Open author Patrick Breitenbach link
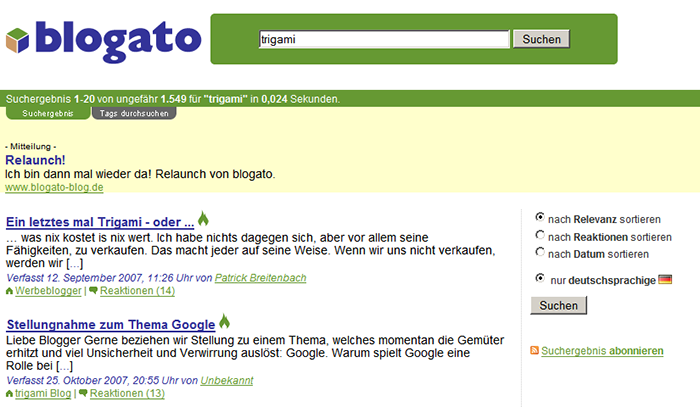Screen dimensions: 700x407 (260, 278)
